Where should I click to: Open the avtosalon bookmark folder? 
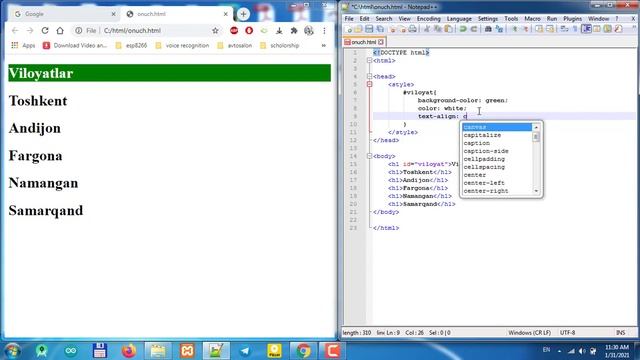pyautogui.click(x=235, y=45)
